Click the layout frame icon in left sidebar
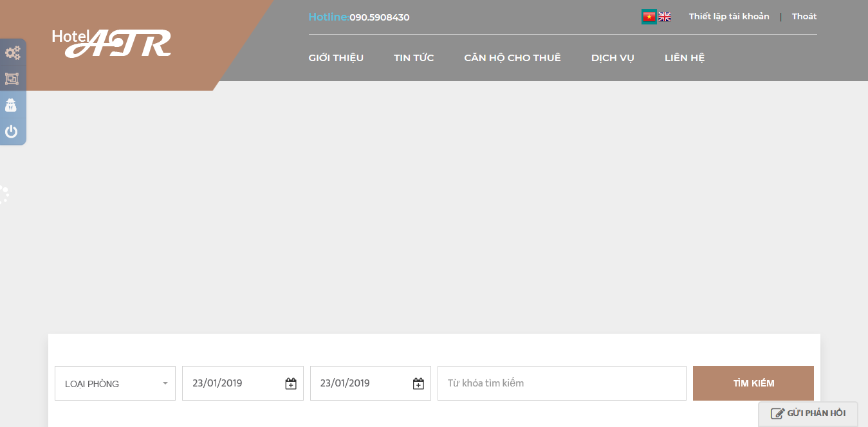Image resolution: width=868 pixels, height=427 pixels. pos(12,79)
